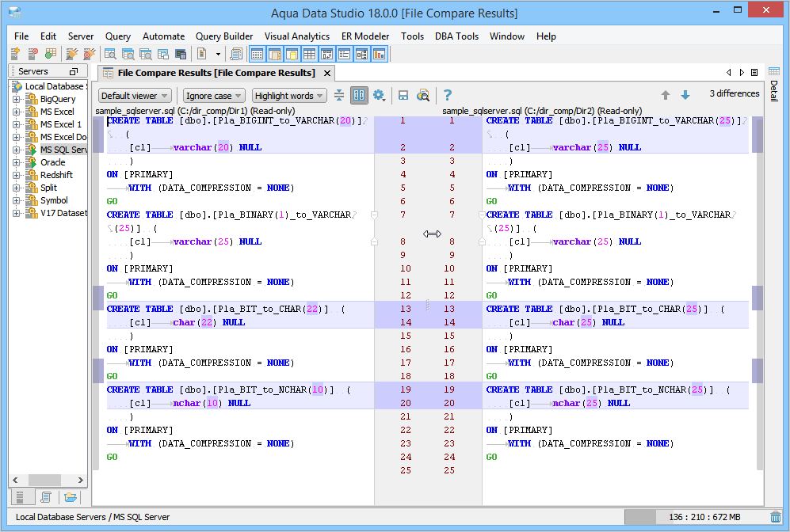Toggle the bar-chart layout toolbar button
Screen dimensions: 790x532
coord(379,54)
